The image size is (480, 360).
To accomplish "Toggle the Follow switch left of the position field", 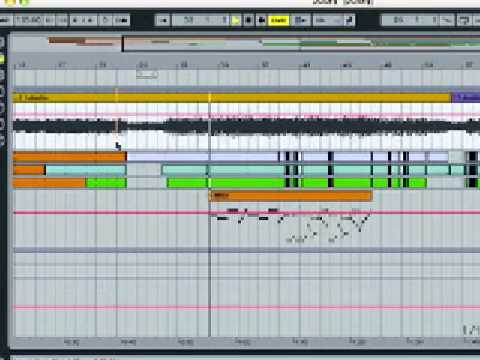I will point(163,20).
